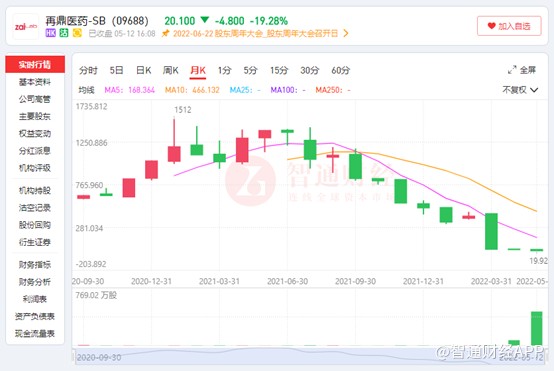Viewport: 554px width, 371px height.
Task: Add stock to watchlist with 加入自选
Action: [x=509, y=26]
